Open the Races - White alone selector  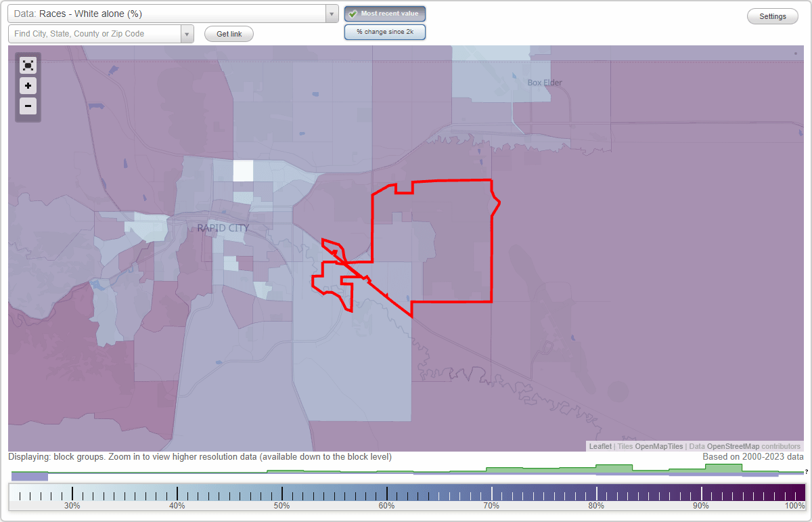[169, 14]
